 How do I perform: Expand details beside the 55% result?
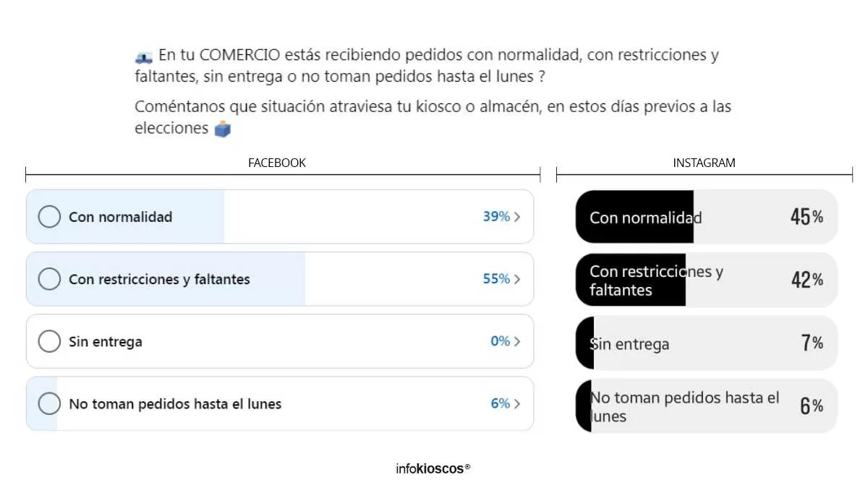(x=516, y=278)
